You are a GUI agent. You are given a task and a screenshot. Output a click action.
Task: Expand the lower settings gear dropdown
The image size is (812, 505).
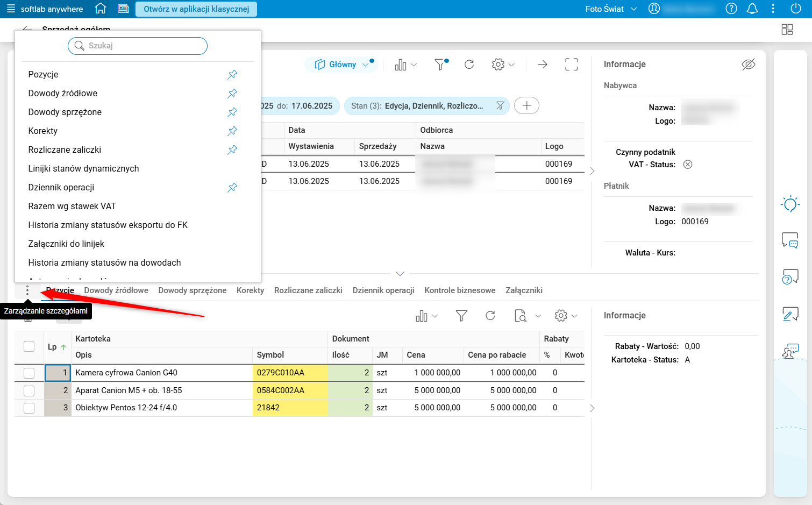point(574,316)
